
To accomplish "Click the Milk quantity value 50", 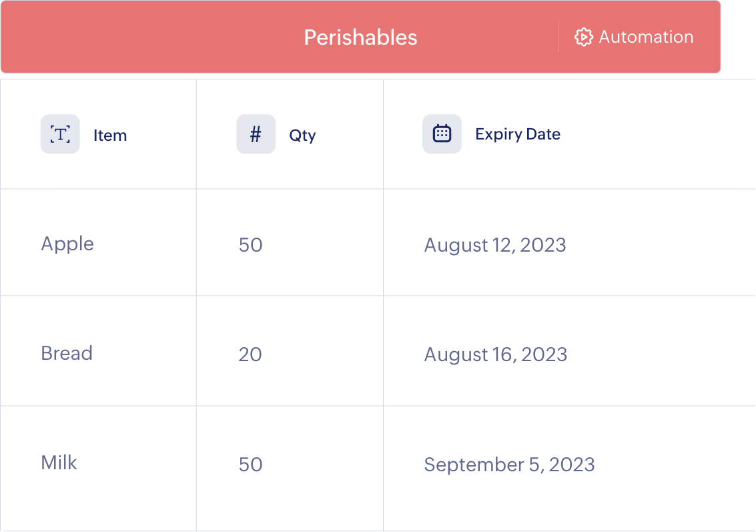I will [250, 464].
